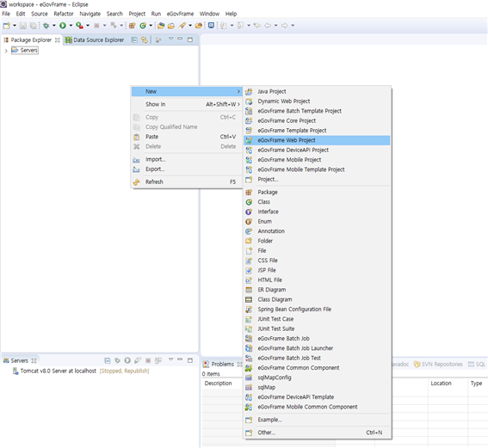Image resolution: width=488 pixels, height=448 pixels.
Task: Click the Collapse All icon in Servers view
Action: pyautogui.click(x=108, y=360)
